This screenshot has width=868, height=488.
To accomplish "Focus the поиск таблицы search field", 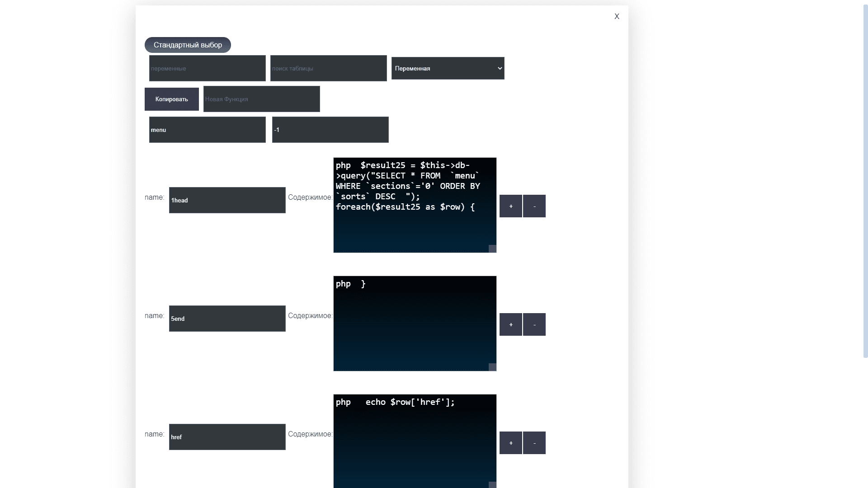I will (329, 68).
